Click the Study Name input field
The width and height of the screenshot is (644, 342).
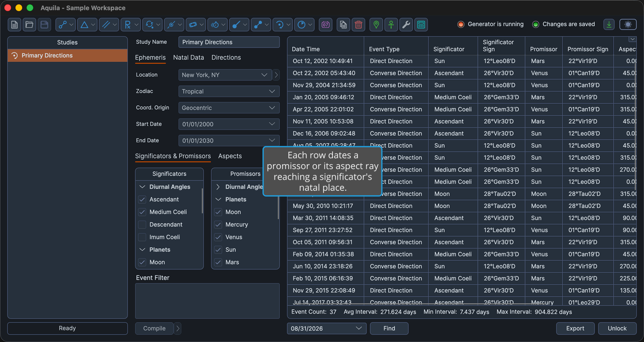tap(229, 42)
